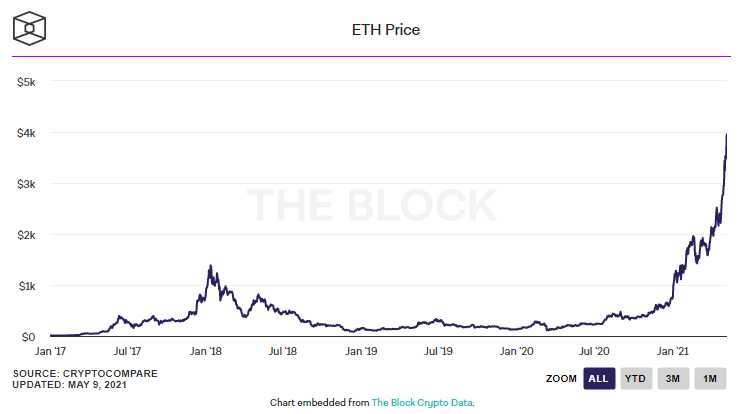Switch zoom to YTD
The width and height of the screenshot is (742, 414).
click(x=634, y=378)
